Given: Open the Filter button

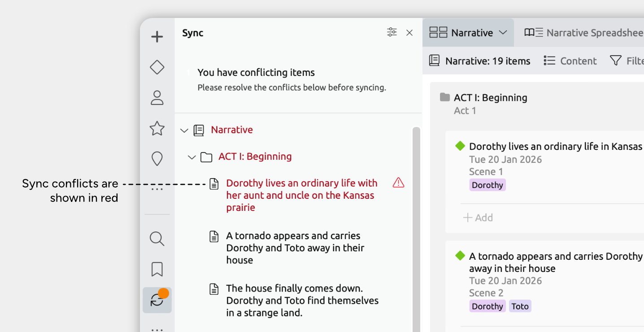Looking at the screenshot, I should tap(627, 61).
